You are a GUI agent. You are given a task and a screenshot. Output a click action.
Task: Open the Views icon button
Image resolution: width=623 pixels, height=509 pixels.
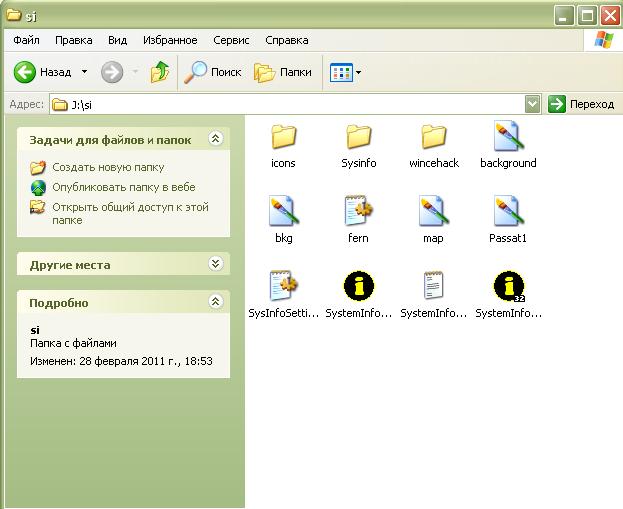341,72
